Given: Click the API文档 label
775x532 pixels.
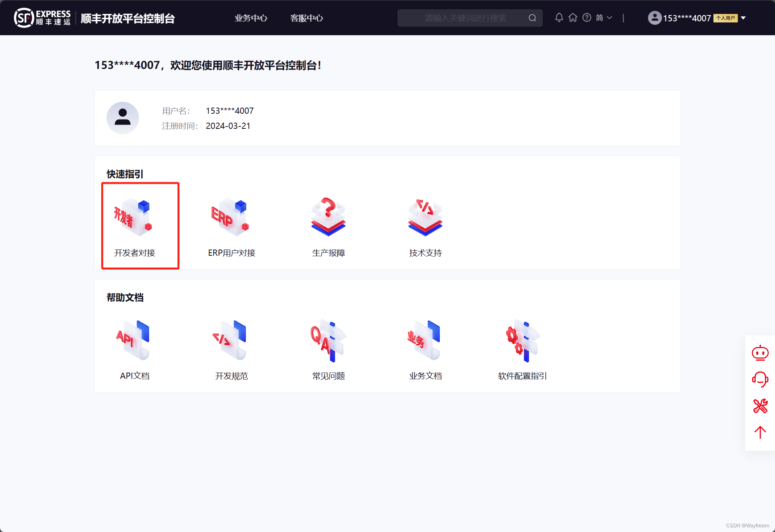Looking at the screenshot, I should pyautogui.click(x=135, y=376).
